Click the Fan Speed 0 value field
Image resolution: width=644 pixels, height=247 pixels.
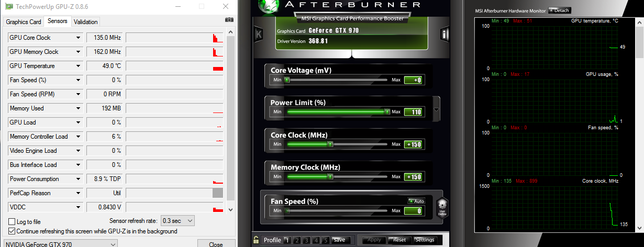pos(413,211)
